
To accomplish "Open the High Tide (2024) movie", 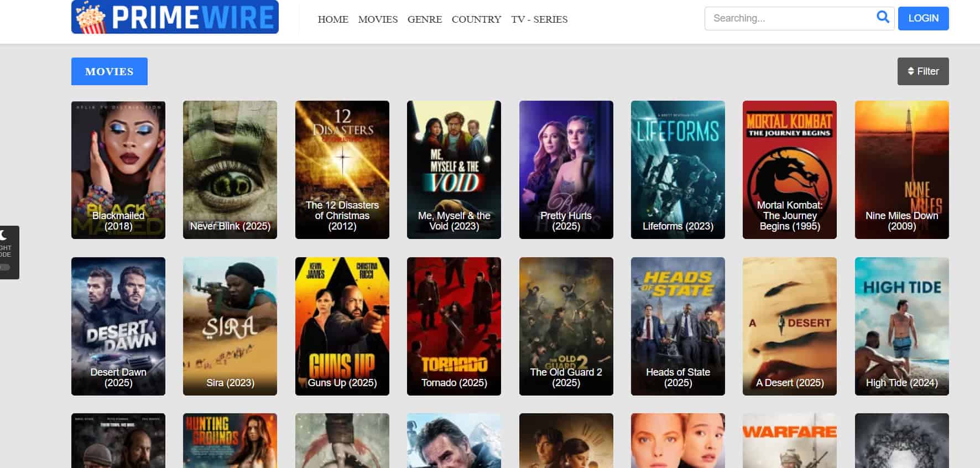I will [901, 326].
